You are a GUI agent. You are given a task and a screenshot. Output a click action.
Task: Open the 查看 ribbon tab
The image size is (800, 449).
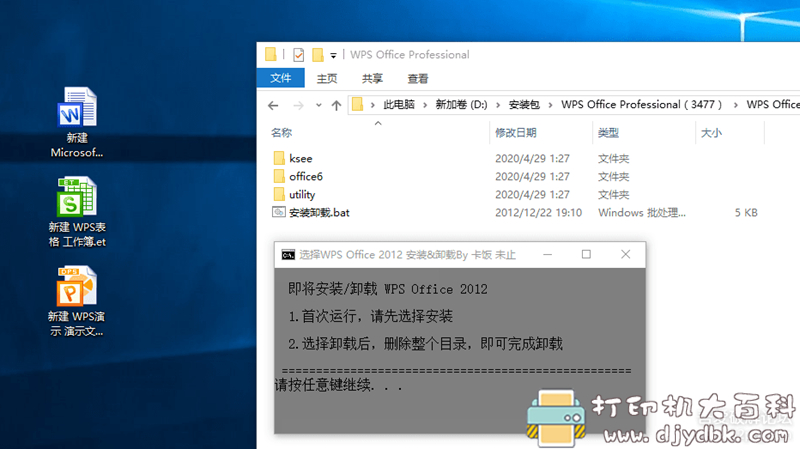point(417,79)
